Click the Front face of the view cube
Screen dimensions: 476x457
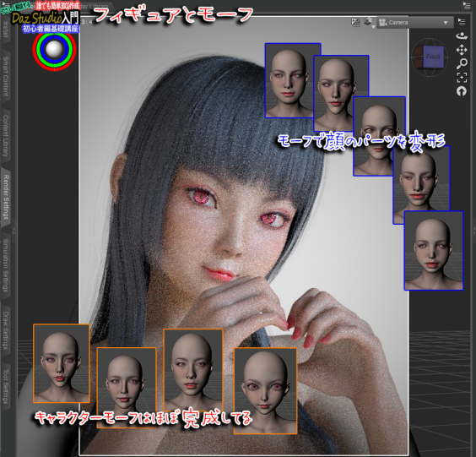click(433, 57)
